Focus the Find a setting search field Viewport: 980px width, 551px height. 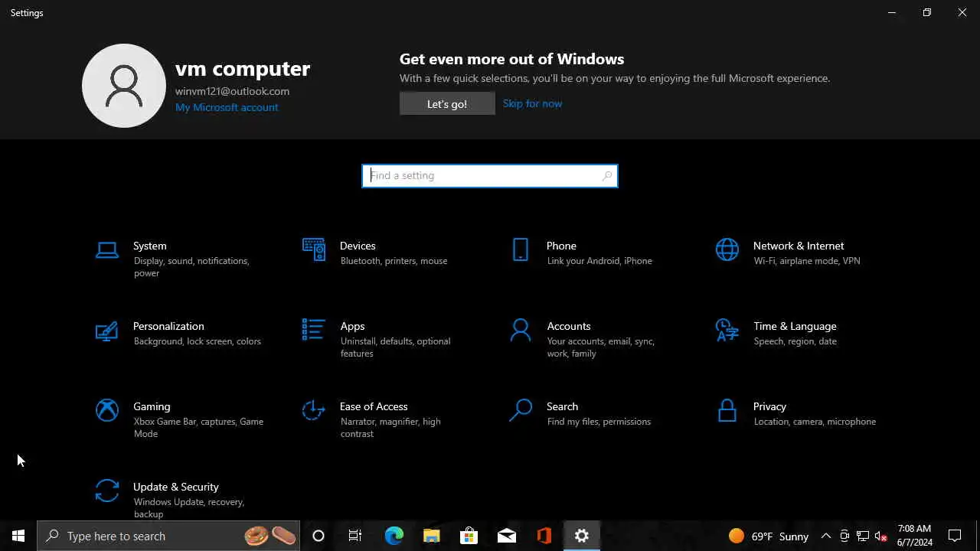tap(490, 176)
